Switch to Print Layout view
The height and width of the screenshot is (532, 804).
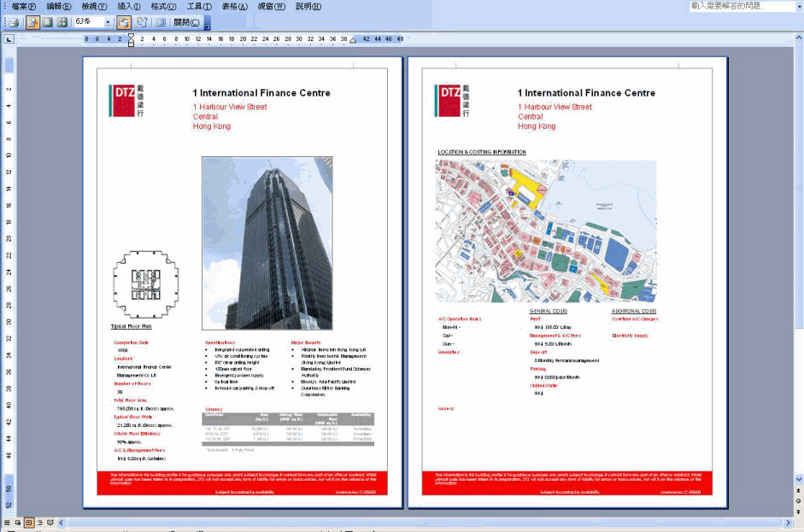click(x=29, y=523)
